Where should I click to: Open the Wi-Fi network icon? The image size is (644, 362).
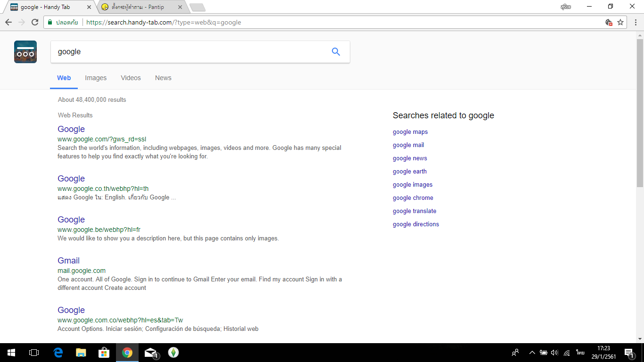point(567,353)
